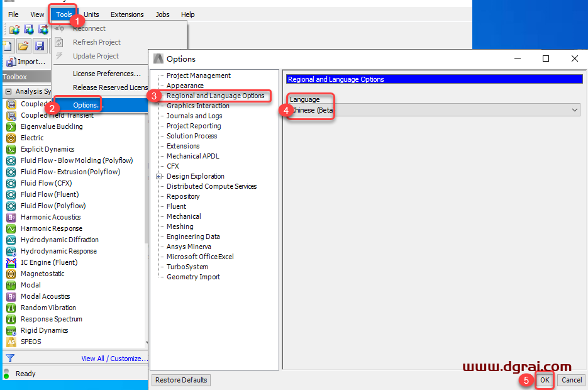Choose Options... in the Tools menu
Viewport: 588px width, 390px height.
click(x=101, y=105)
